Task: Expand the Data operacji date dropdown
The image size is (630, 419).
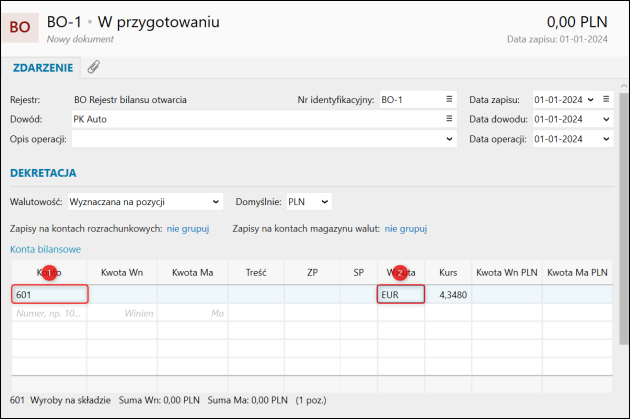Action: coord(606,139)
